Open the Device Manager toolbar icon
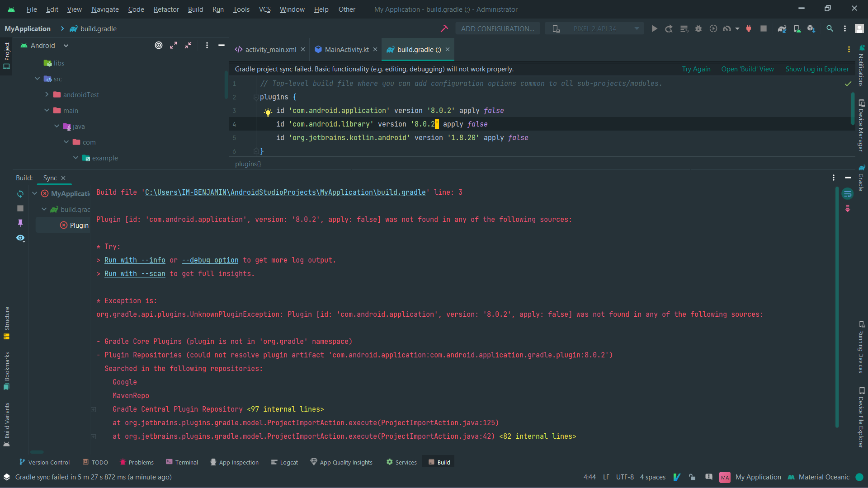Viewport: 868px width, 488px height. [x=797, y=28]
